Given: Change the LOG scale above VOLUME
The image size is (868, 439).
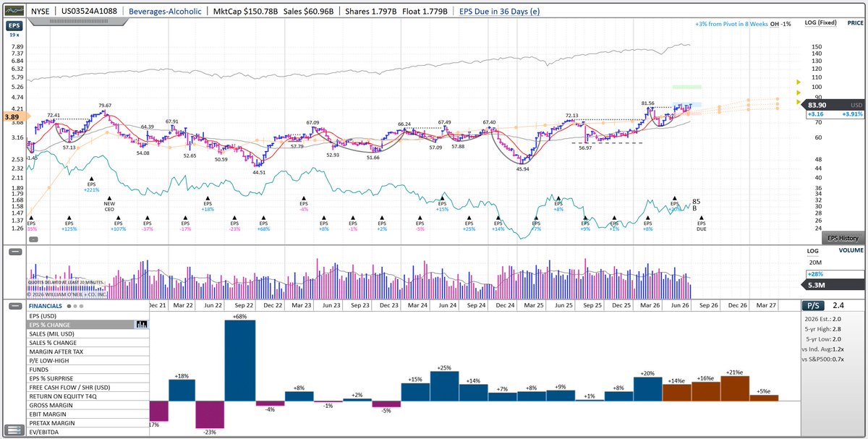Looking at the screenshot, I should pyautogui.click(x=812, y=251).
